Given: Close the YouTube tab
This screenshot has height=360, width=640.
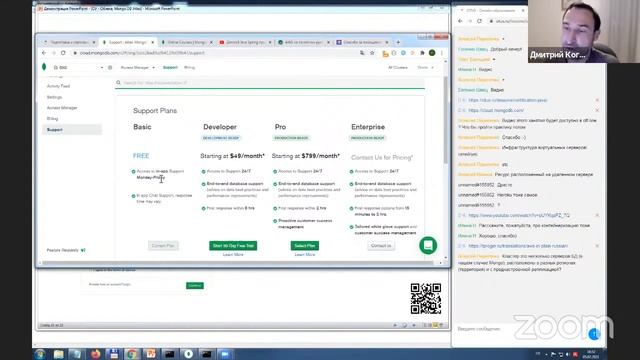Looking at the screenshot, I should [x=270, y=42].
